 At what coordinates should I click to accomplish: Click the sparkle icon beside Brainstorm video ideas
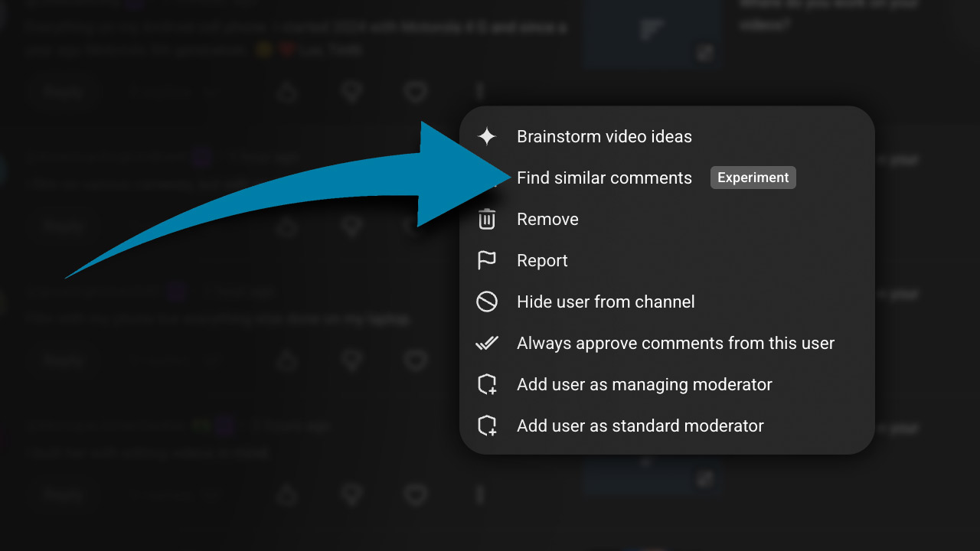click(487, 137)
